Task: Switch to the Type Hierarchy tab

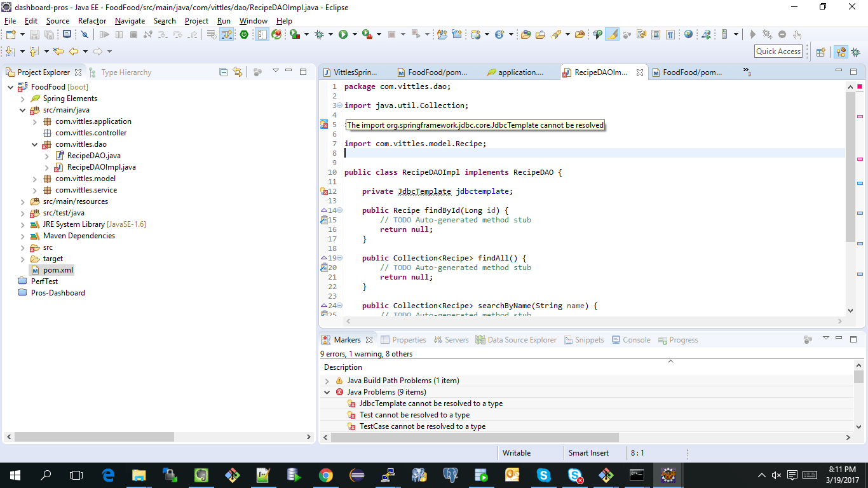Action: 120,72
